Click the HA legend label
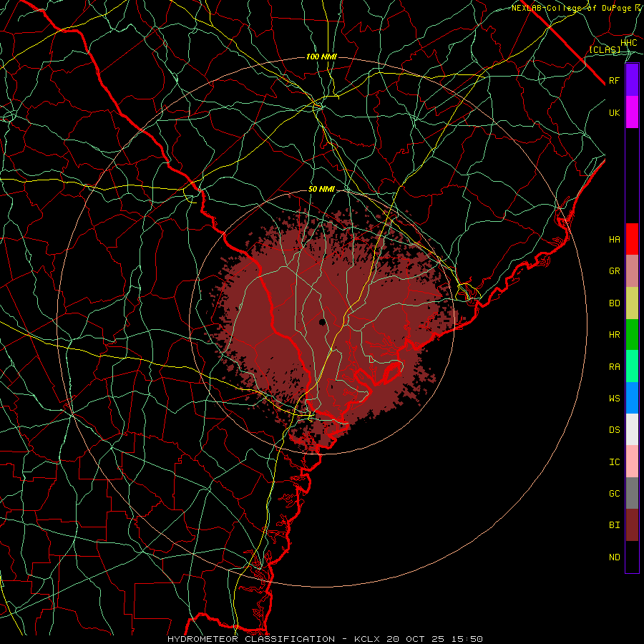Image resolution: width=644 pixels, height=644 pixels. tap(615, 240)
